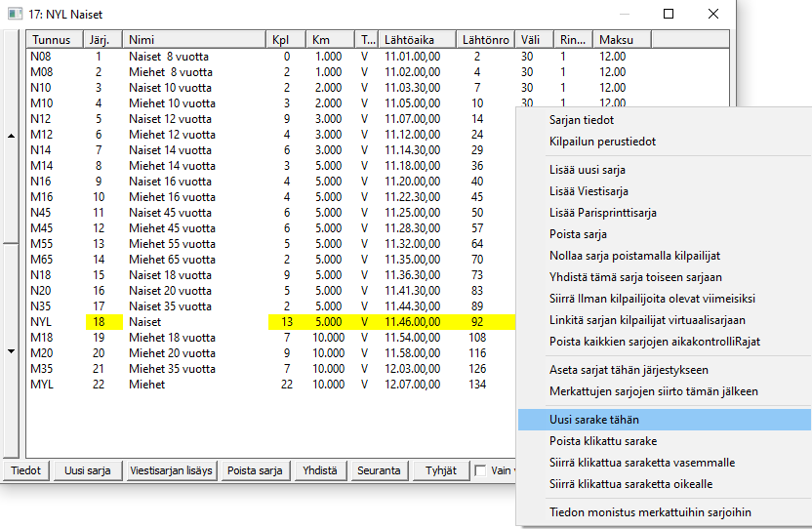Click the up arrow button on the left edge
812x529 pixels.
11,136
